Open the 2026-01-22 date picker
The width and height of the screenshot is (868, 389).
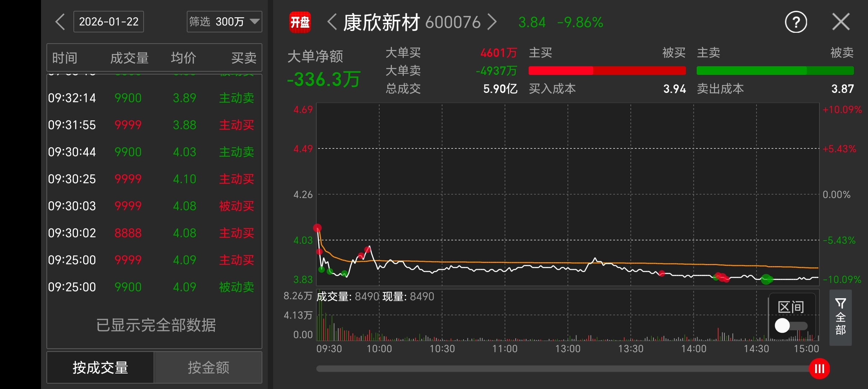click(109, 22)
